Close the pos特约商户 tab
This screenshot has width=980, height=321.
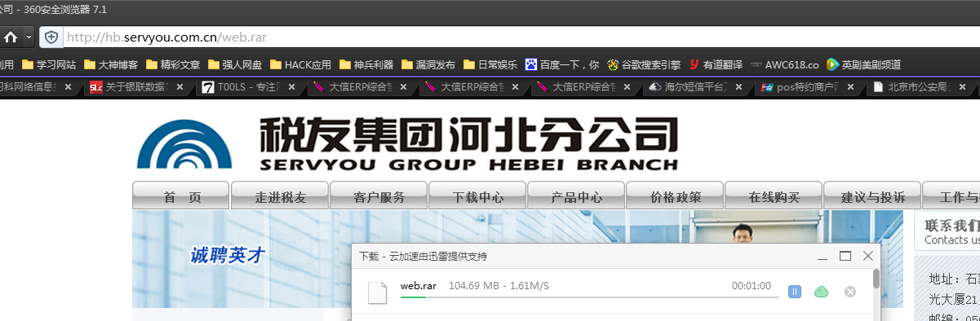point(850,86)
